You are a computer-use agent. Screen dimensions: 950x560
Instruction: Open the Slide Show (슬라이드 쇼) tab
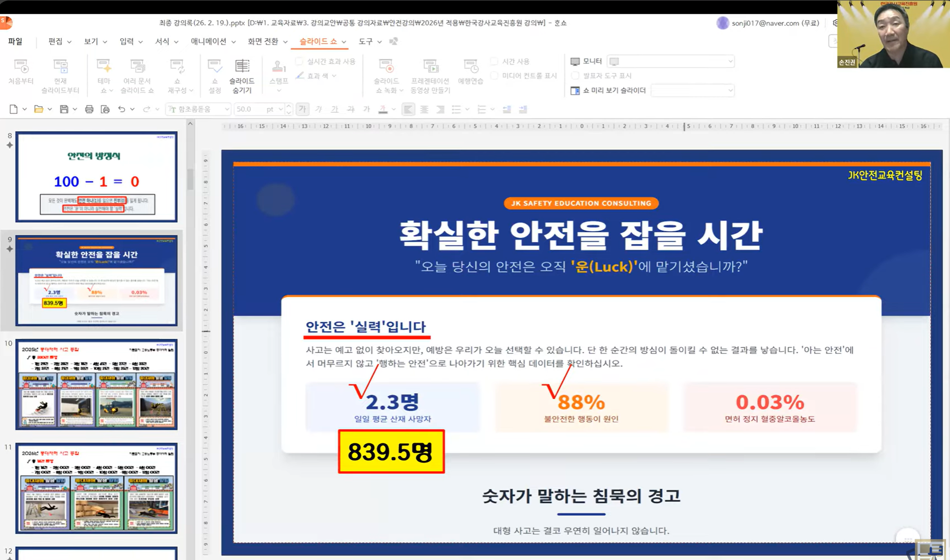322,42
